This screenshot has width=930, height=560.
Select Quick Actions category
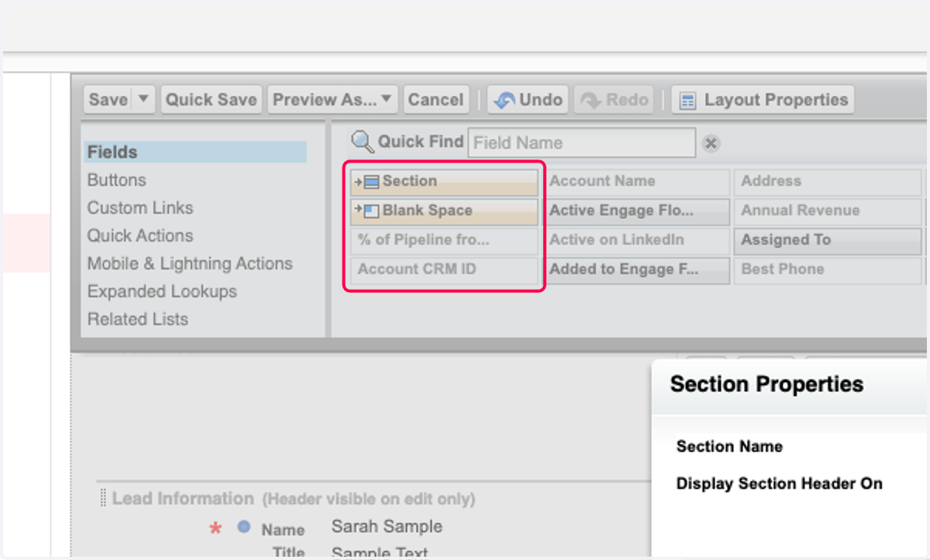pyautogui.click(x=140, y=235)
